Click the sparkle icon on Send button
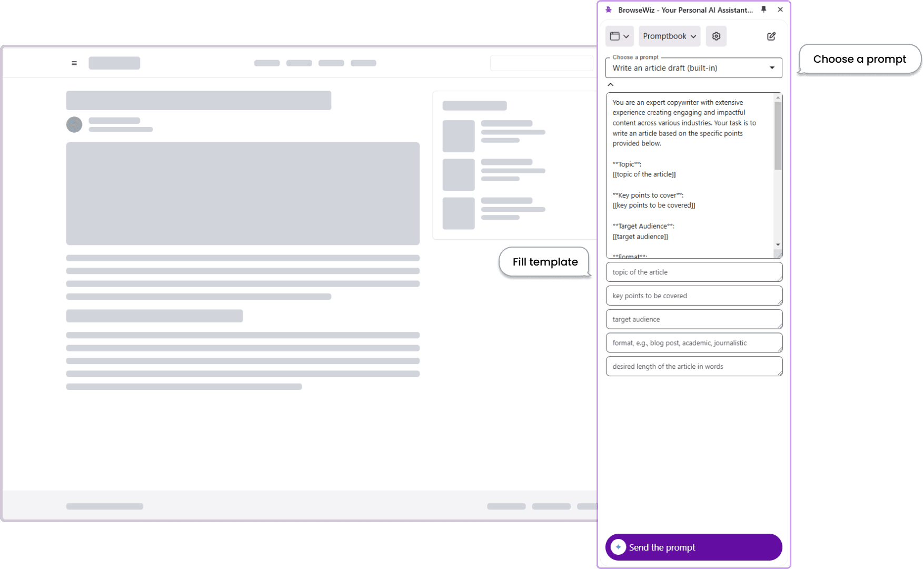 [x=619, y=547]
